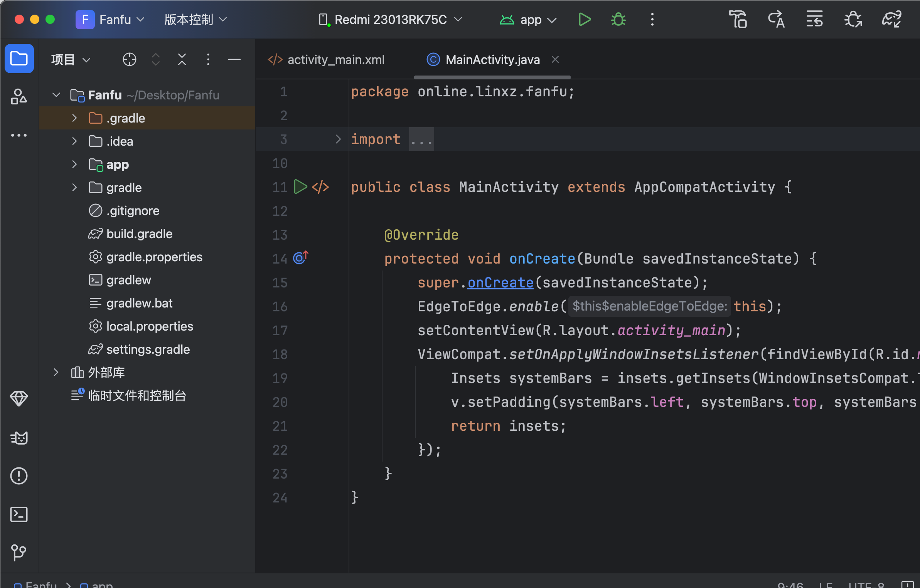Click the indented lines return-arrow toolbar icon

coord(815,19)
